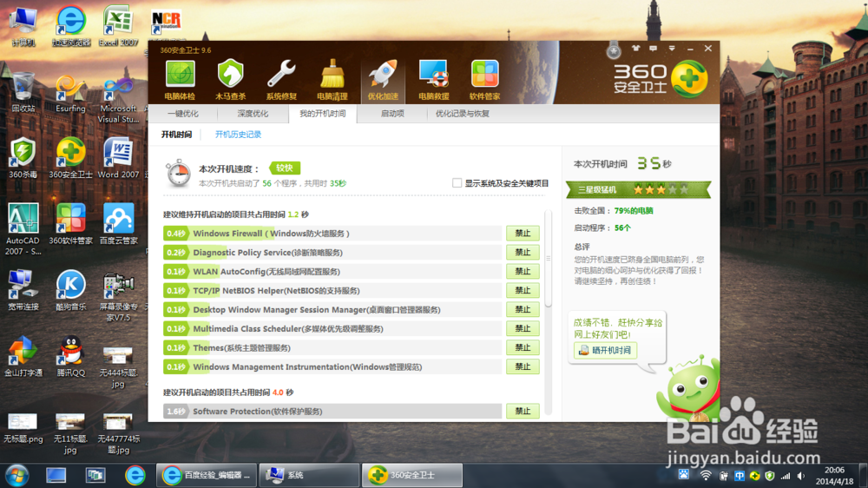Viewport: 868px width, 488px height.
Task: Open 无11标题.jpg desktop file
Action: (x=70, y=433)
